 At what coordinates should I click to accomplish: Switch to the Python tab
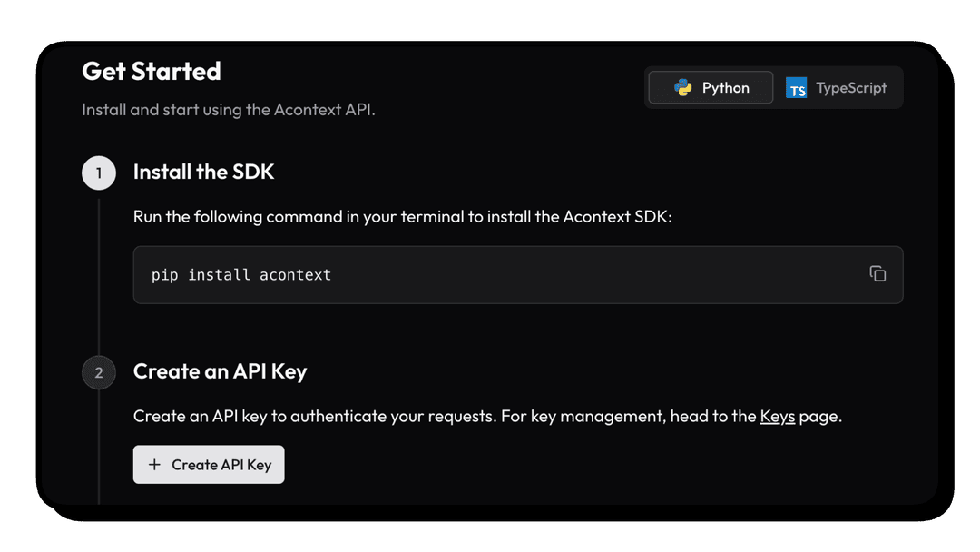tap(710, 87)
